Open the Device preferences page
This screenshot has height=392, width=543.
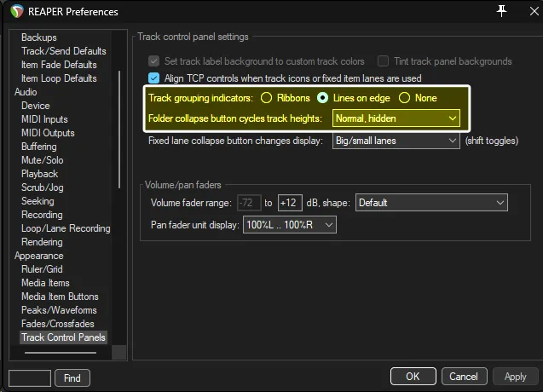(x=35, y=106)
